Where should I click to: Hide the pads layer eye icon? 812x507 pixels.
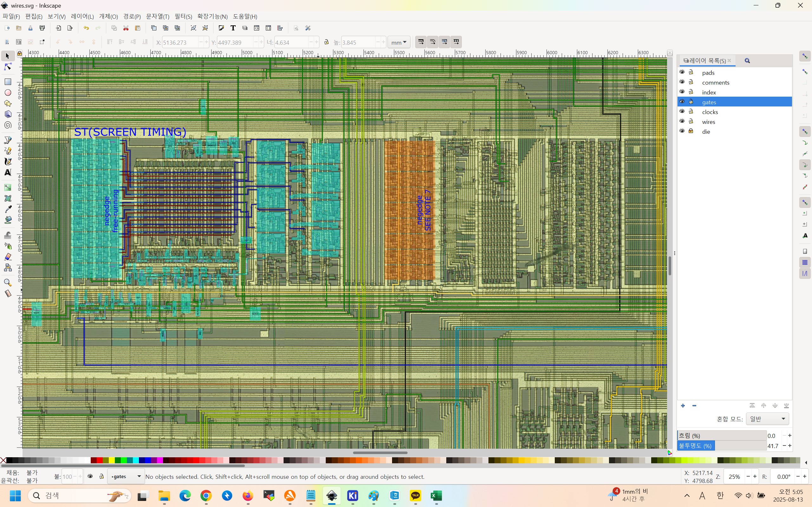pyautogui.click(x=682, y=72)
